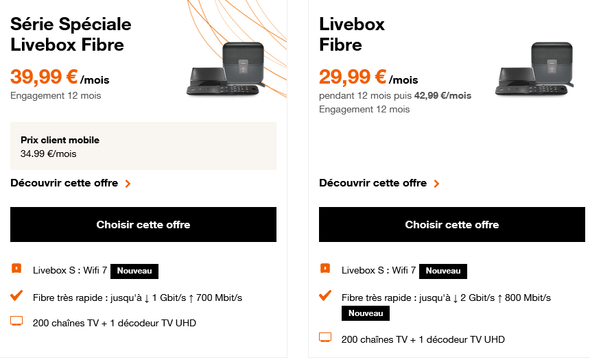Click the 'Prix client mobile' price box
Viewport: 590px width, 364px height.
tap(143, 146)
